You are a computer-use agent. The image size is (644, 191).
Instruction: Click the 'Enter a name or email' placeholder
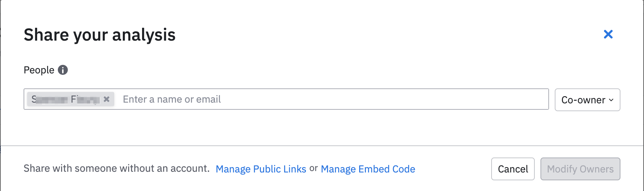click(x=172, y=99)
